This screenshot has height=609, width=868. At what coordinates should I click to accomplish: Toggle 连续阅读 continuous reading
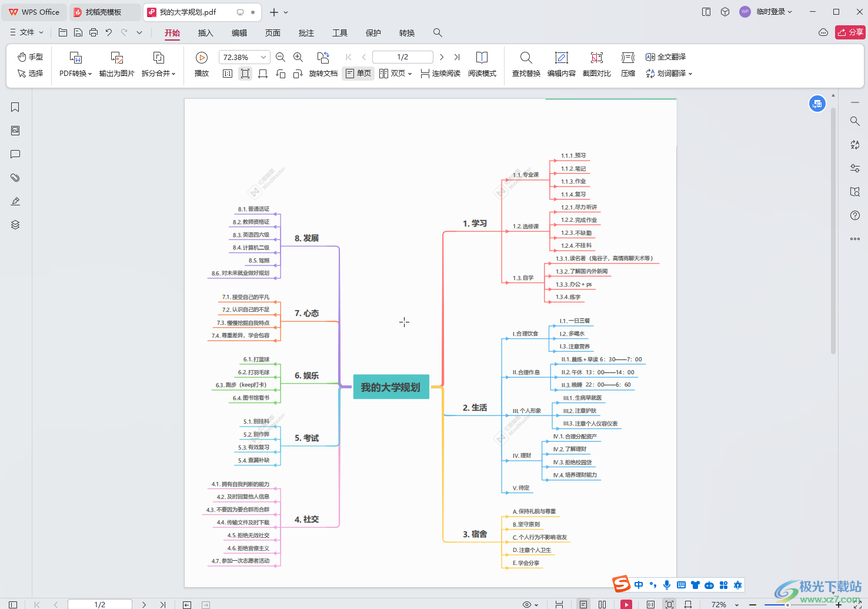(441, 74)
